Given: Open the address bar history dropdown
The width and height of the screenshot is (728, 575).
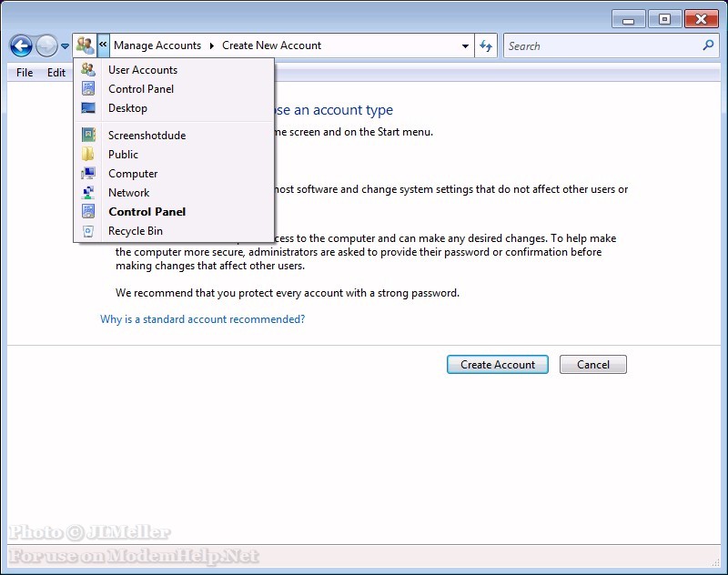Looking at the screenshot, I should 465,45.
